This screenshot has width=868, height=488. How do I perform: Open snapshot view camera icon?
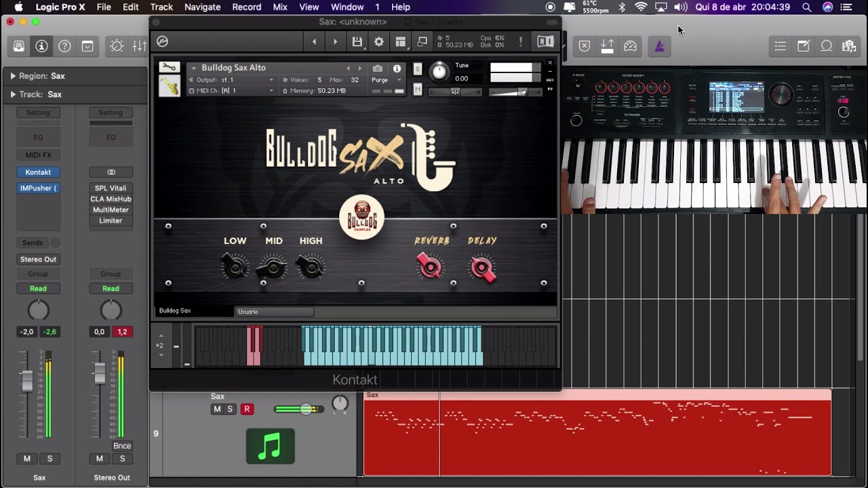point(377,68)
